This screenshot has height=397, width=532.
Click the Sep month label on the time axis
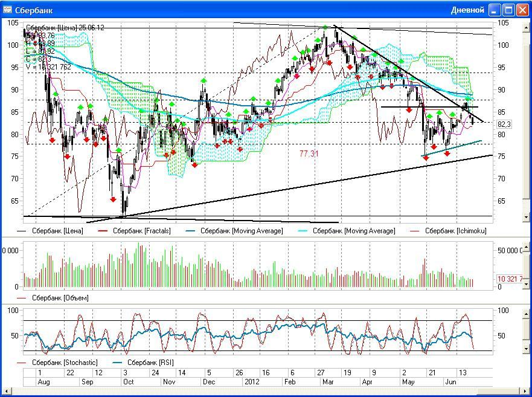[x=87, y=382]
